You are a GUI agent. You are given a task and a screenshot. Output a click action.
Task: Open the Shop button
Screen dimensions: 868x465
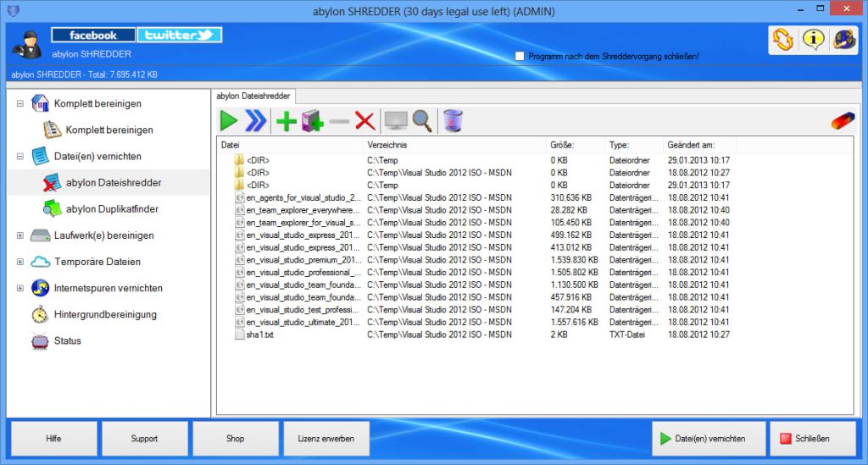236,439
